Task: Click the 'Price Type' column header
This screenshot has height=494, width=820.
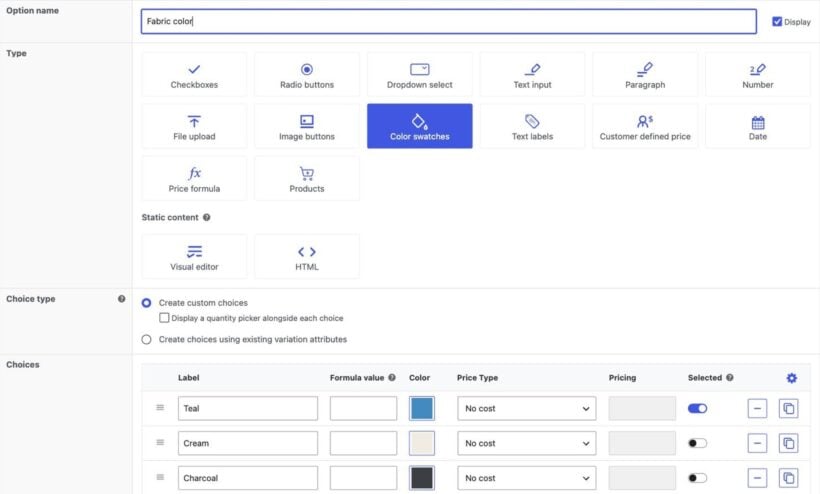Action: point(477,377)
